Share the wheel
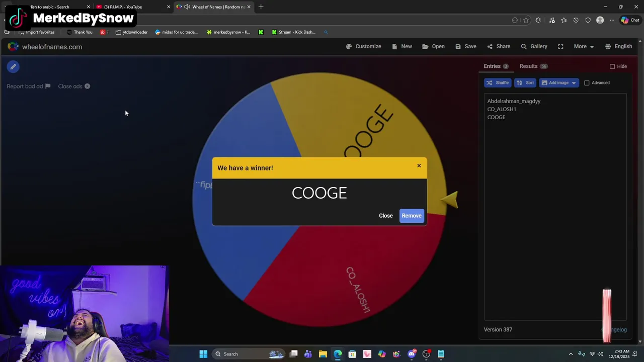Viewport: 644px width, 362px height. 498,47
